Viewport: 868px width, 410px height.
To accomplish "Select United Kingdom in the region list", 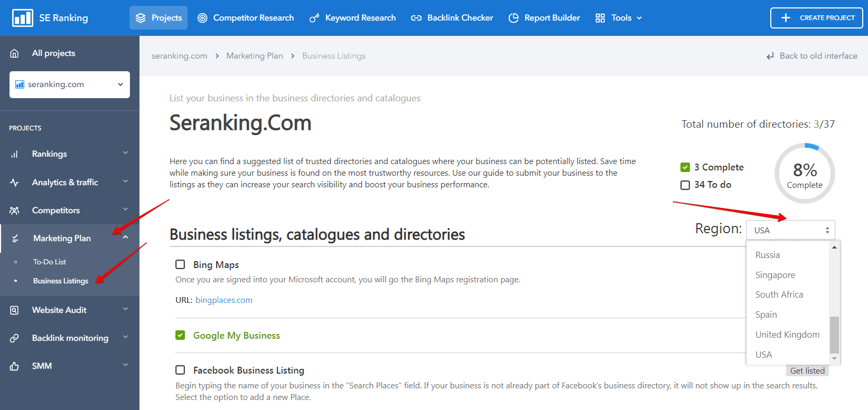I will [x=787, y=335].
